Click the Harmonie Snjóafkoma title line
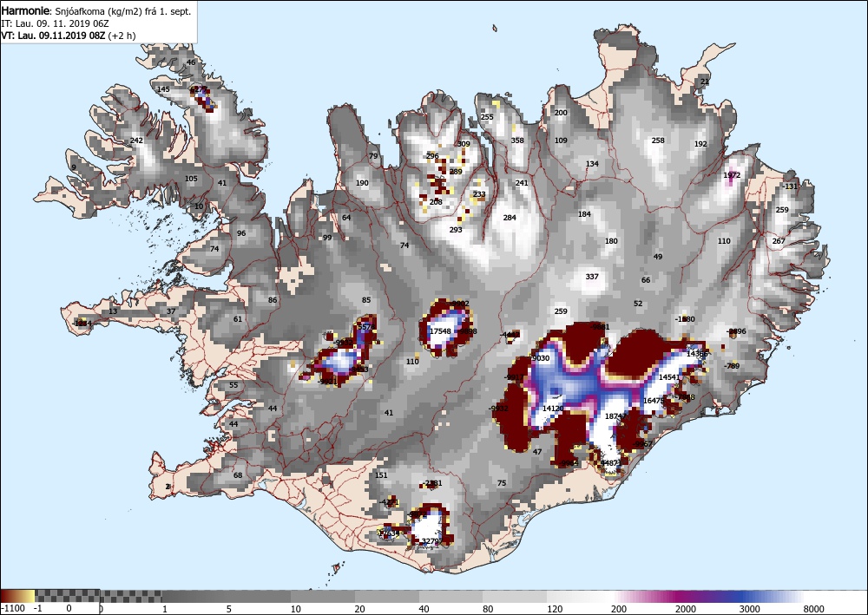868x615 pixels. [96, 11]
